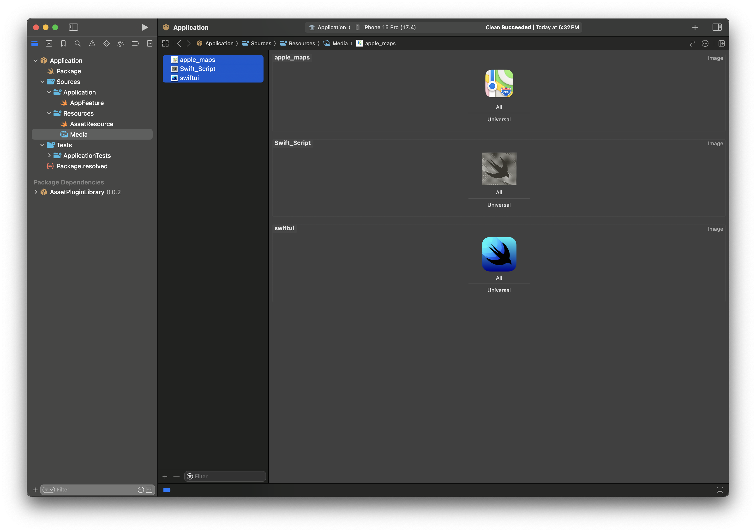Image resolution: width=756 pixels, height=532 pixels.
Task: Focus the navigator Filter field
Action: click(x=98, y=490)
